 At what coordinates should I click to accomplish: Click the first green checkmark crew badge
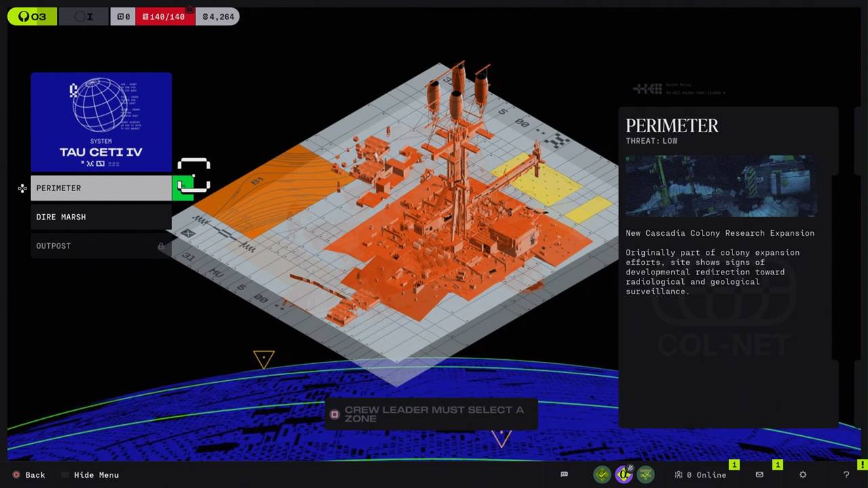point(602,474)
